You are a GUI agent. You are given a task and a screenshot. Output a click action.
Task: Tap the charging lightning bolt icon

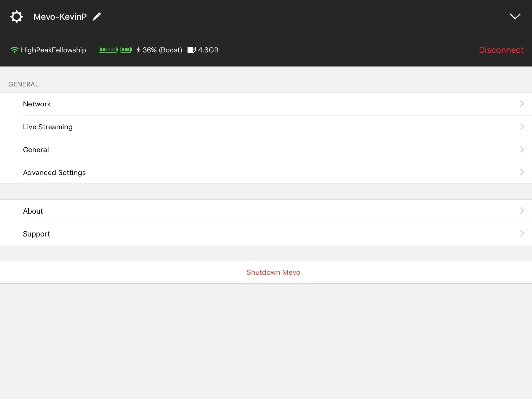click(138, 50)
